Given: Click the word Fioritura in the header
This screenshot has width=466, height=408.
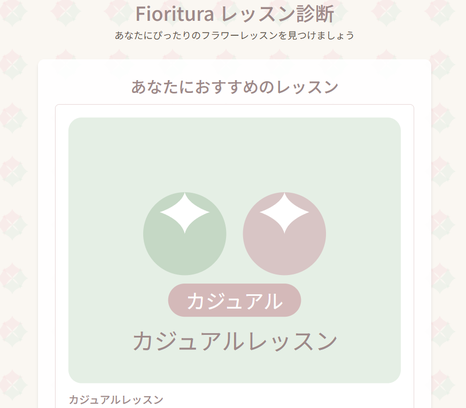Looking at the screenshot, I should pyautogui.click(x=174, y=14).
